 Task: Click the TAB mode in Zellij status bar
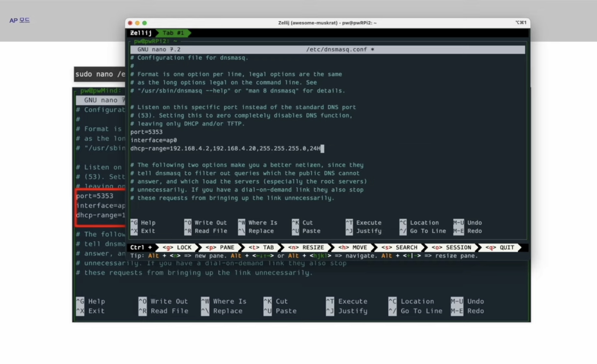click(x=261, y=247)
